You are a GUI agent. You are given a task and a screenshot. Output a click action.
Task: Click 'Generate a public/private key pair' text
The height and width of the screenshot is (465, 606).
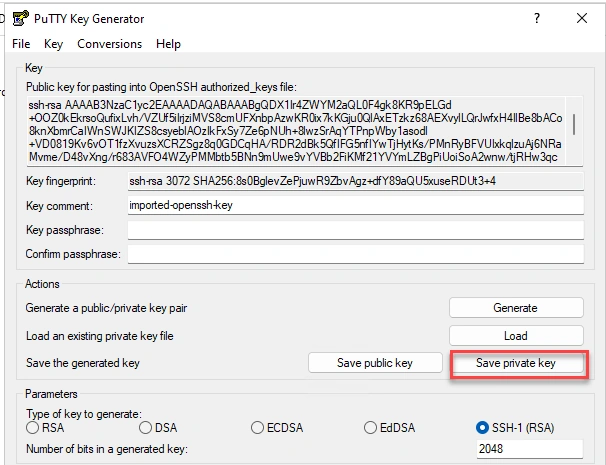coord(106,308)
